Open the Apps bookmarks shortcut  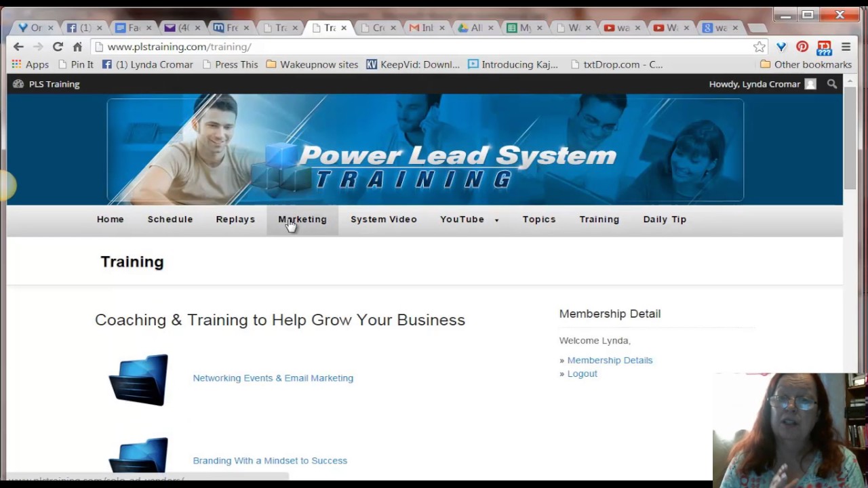tap(30, 64)
